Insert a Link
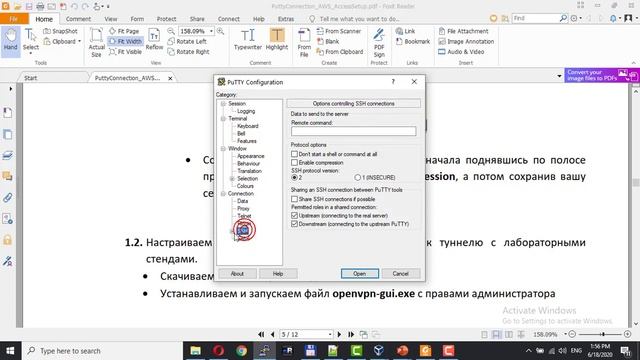 (405, 31)
